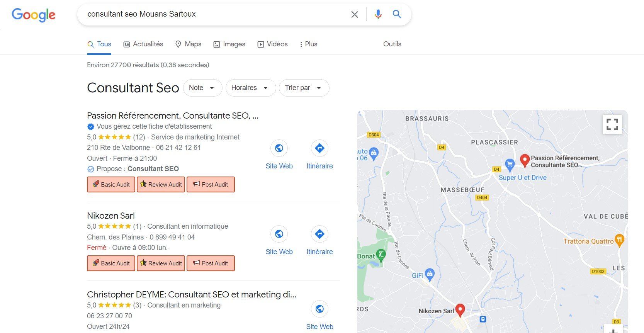Expand the map to fullscreen
Screen dimensions: 644x333
[x=612, y=124]
